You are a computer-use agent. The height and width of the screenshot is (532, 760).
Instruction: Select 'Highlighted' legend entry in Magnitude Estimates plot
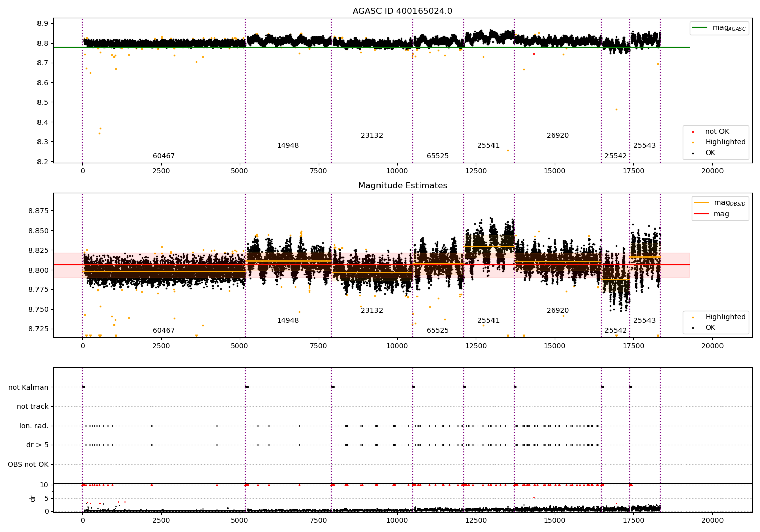click(725, 317)
